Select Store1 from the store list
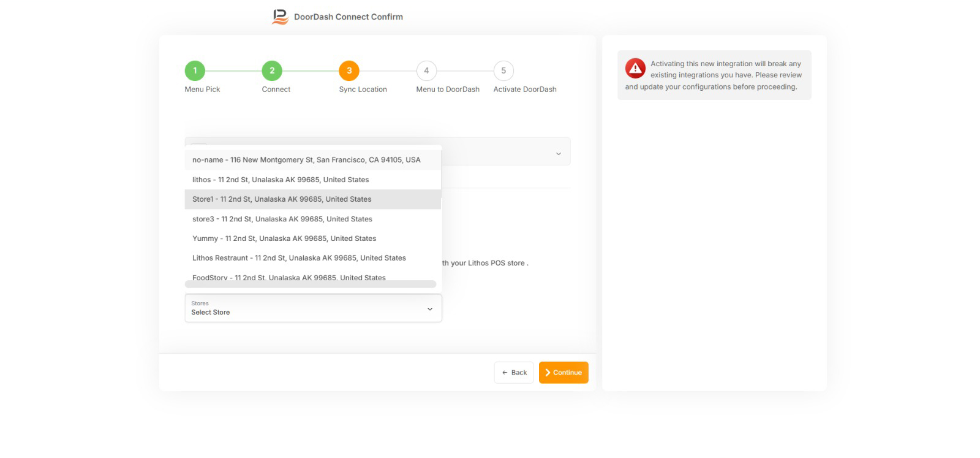980x458 pixels. pos(282,199)
